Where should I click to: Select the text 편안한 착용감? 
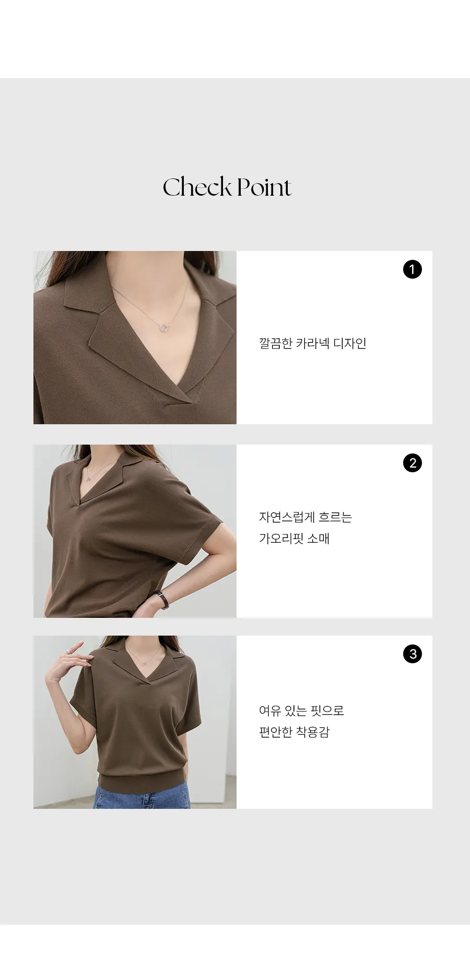294,732
